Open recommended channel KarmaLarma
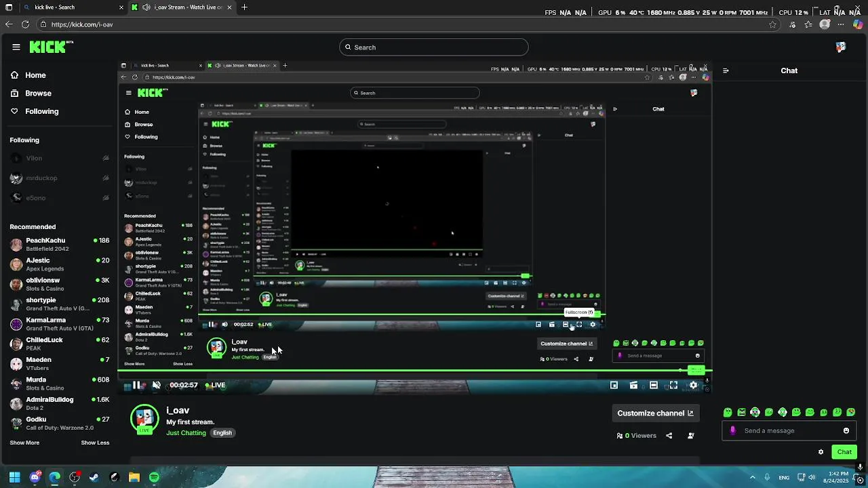Screen dimensions: 868x488 [x=60, y=324]
